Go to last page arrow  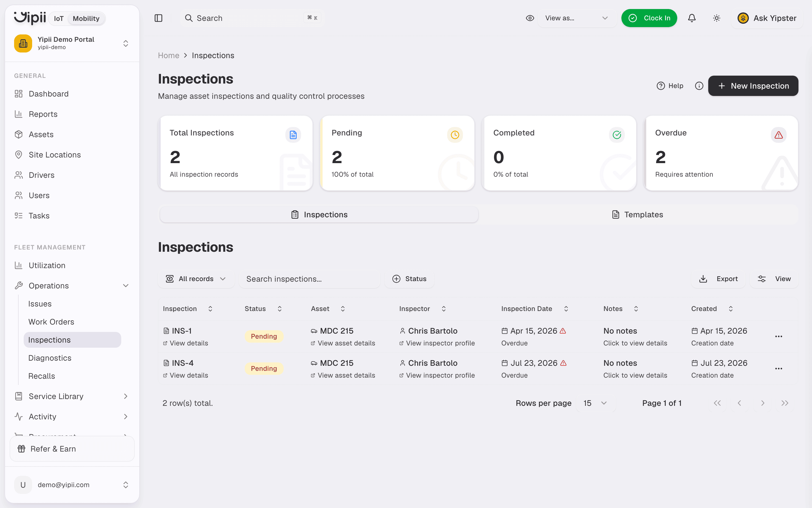(x=784, y=403)
